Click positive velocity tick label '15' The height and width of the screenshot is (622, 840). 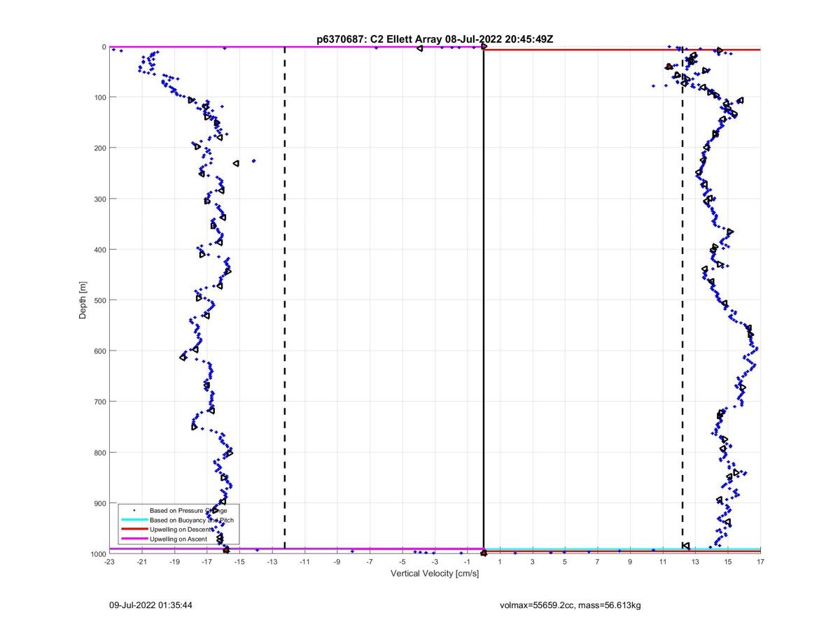point(728,561)
